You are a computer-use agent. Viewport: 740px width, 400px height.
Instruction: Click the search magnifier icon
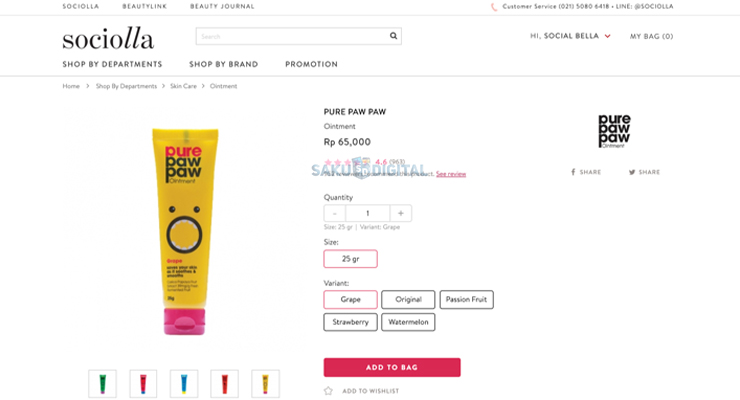tap(394, 37)
